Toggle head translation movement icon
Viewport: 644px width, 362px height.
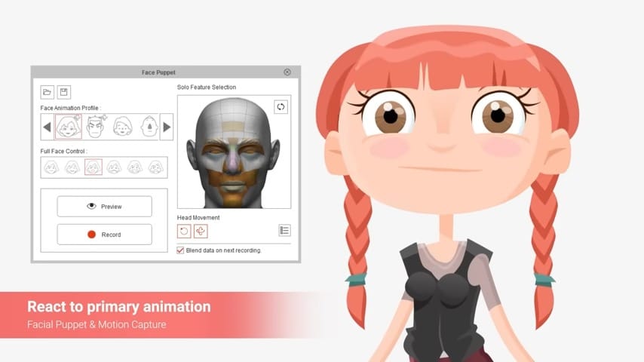pos(201,232)
